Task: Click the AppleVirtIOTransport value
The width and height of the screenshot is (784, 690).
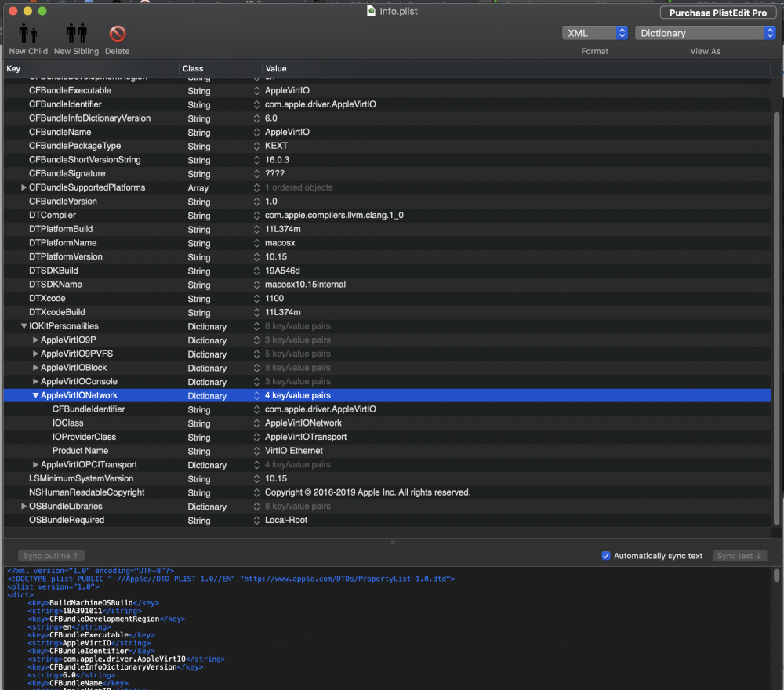Action: click(x=306, y=437)
